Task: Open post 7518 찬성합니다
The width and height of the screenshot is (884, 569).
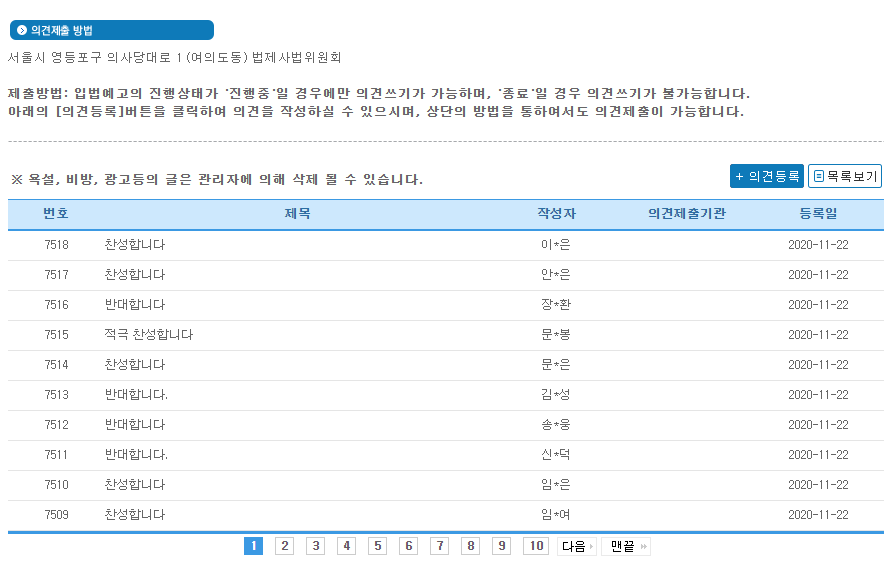Action: (135, 245)
